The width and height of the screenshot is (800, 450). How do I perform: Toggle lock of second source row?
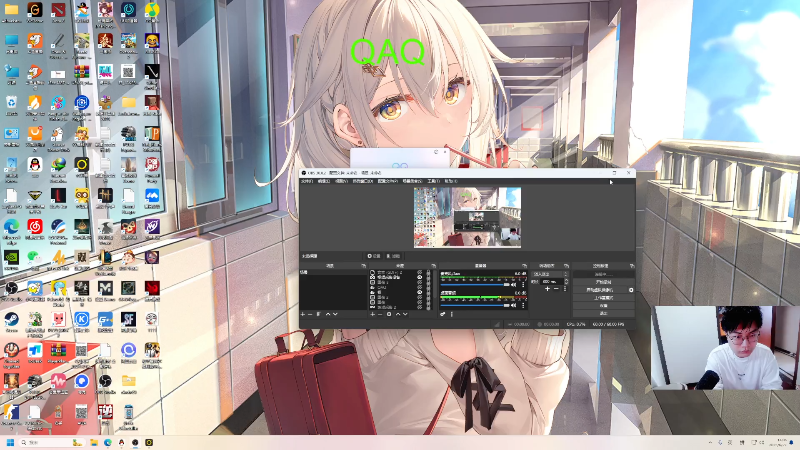429,278
